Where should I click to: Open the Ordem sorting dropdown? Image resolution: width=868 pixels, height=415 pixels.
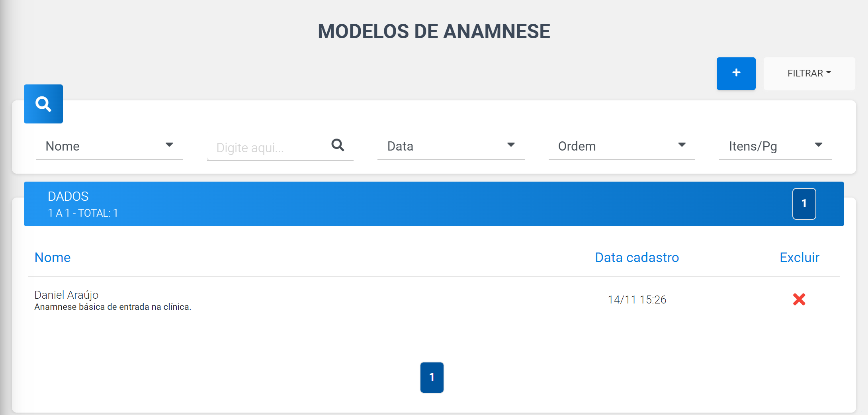[622, 146]
